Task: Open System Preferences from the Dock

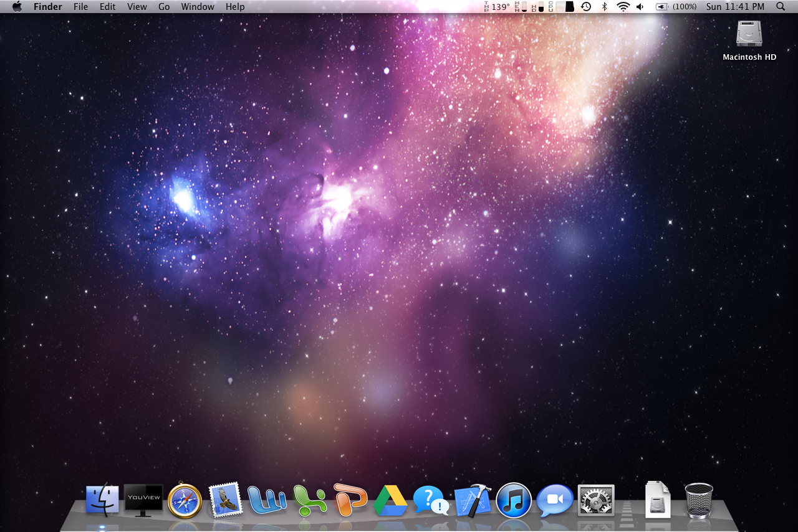Action: (x=596, y=500)
